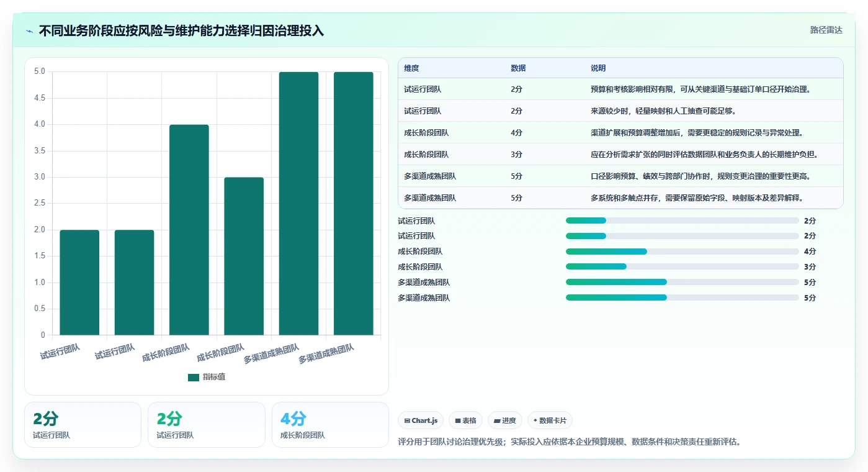Click the 数据 column header

point(518,68)
